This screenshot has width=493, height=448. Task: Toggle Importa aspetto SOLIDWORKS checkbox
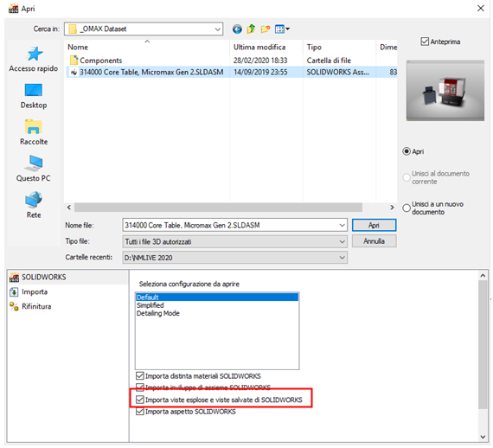[x=140, y=412]
